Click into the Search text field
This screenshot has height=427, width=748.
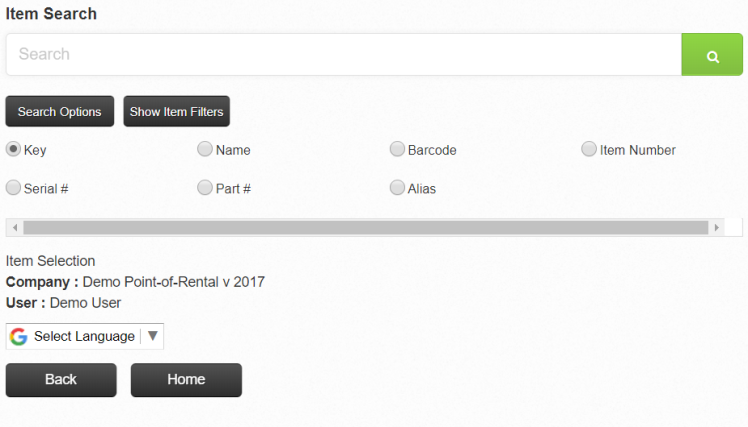tap(343, 55)
